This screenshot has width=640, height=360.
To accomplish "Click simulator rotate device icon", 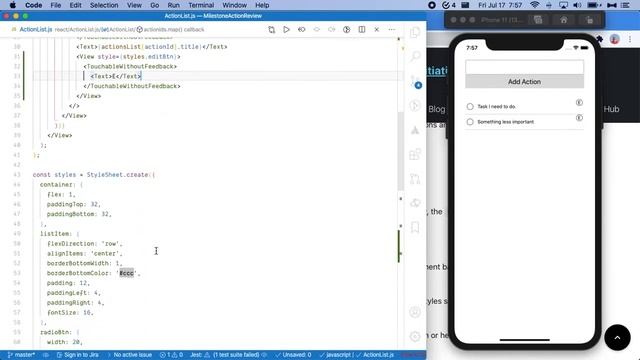I will tap(589, 20).
